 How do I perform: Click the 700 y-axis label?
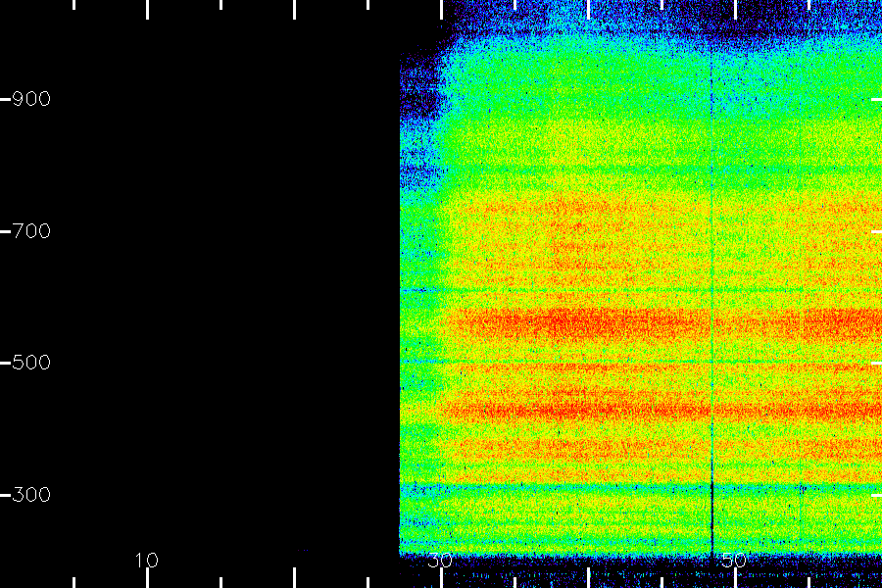[31, 230]
